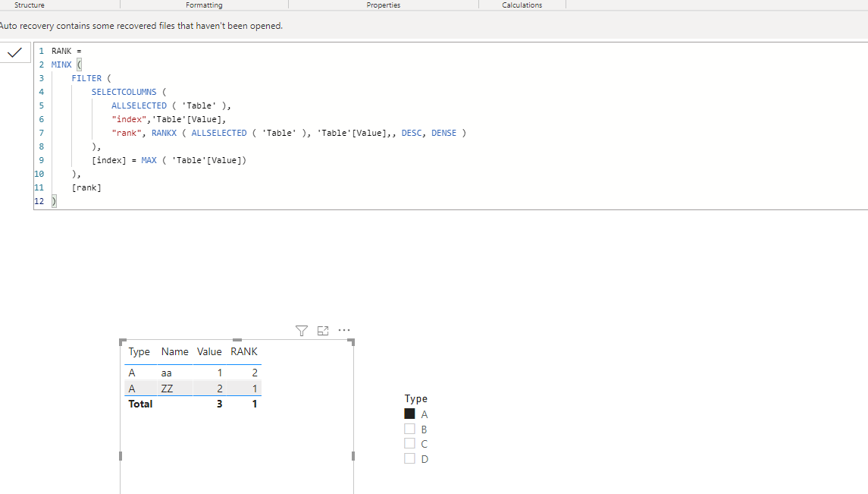The width and height of the screenshot is (868, 494).
Task: Select the Calculations ribbon group label
Action: tap(522, 5)
